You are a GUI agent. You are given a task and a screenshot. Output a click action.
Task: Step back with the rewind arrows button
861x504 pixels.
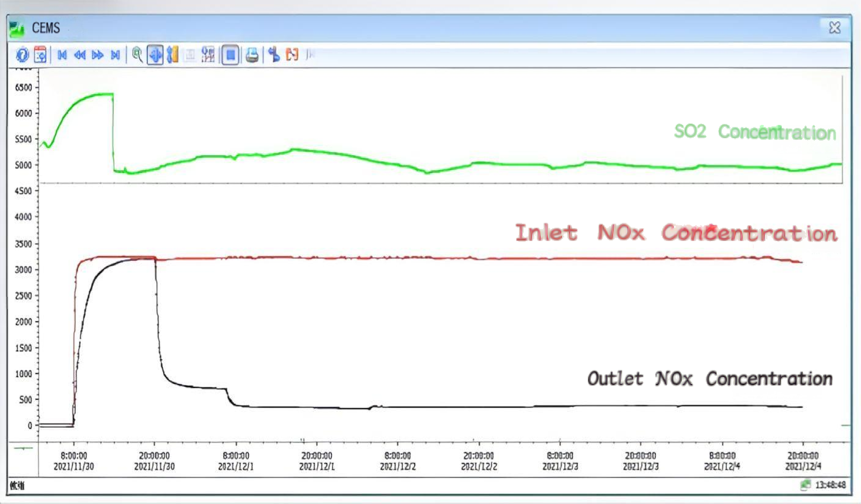80,55
